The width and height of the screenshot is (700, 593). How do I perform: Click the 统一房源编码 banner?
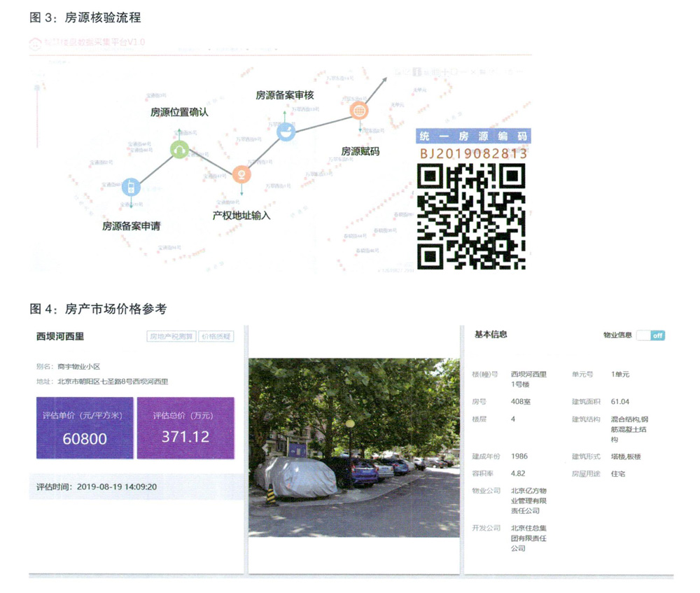[473, 137]
